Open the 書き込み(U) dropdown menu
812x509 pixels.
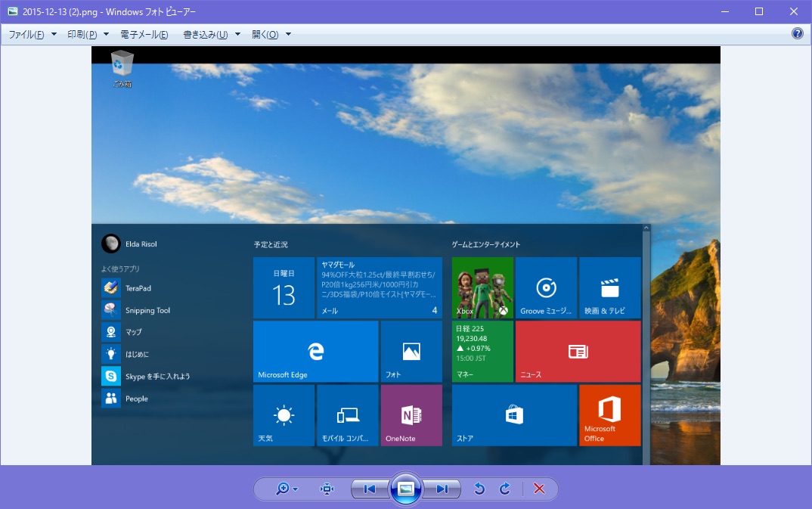click(211, 34)
